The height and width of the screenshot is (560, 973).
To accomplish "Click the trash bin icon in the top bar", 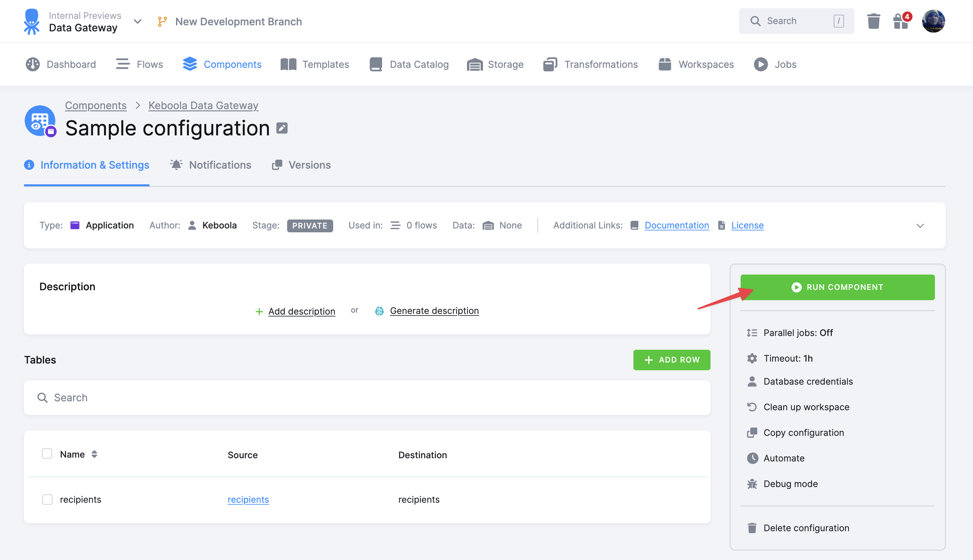I will tap(873, 21).
